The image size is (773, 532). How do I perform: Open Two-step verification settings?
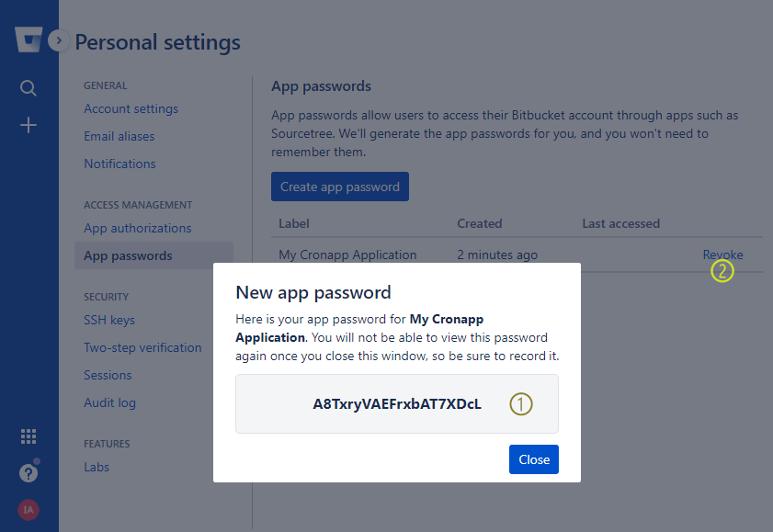142,347
